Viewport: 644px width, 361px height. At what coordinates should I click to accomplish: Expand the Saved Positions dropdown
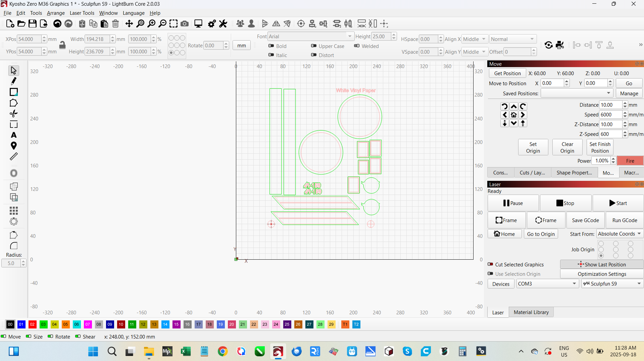click(577, 93)
